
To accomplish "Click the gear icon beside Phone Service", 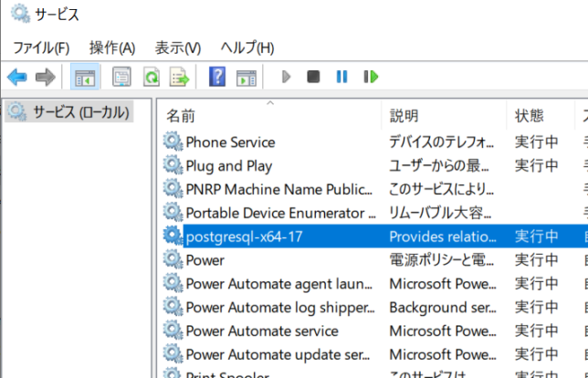I will (x=173, y=142).
